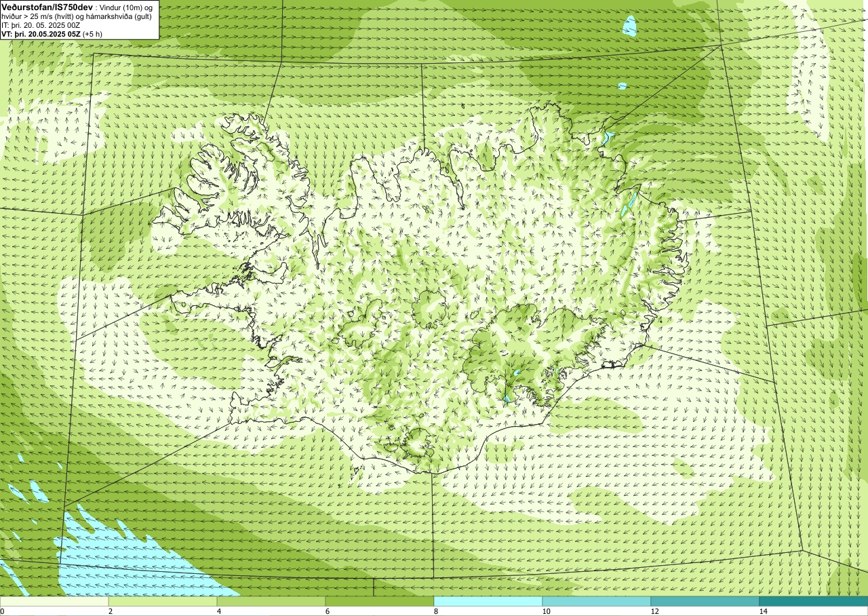Click the legend label '14'
The width and height of the screenshot is (868, 616).
coord(763,611)
